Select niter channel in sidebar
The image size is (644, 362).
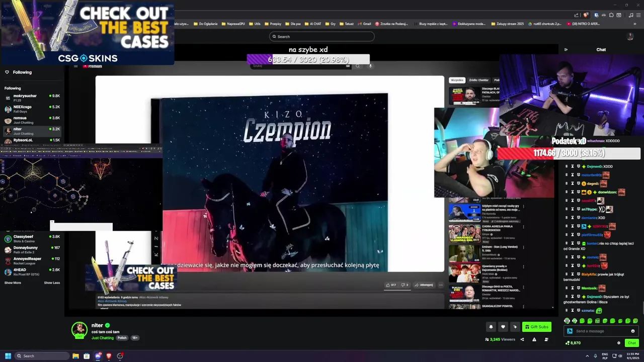coord(32,131)
